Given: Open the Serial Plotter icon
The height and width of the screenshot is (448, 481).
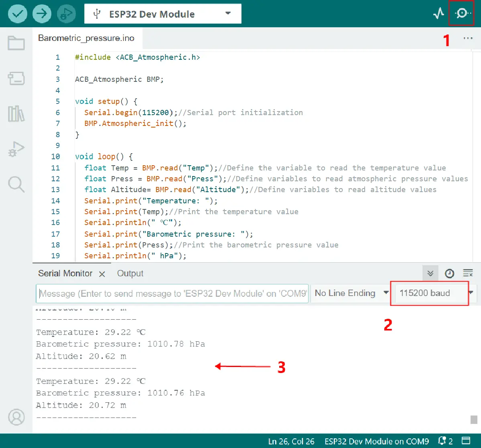Looking at the screenshot, I should [439, 14].
